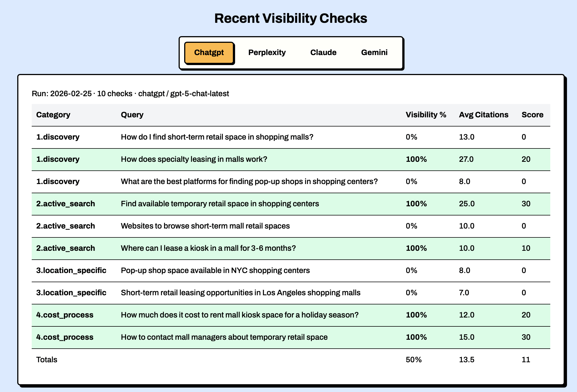
Task: Click the holiday season kiosk cost query
Action: coord(240,315)
